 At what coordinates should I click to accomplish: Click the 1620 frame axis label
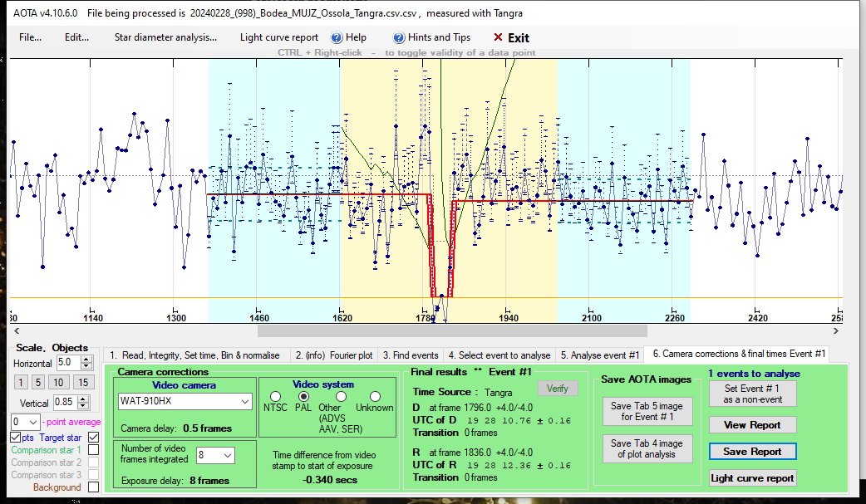[x=342, y=318]
